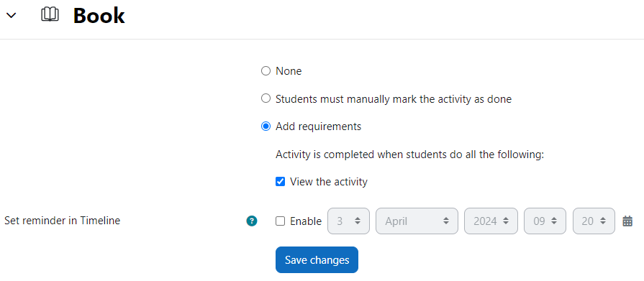
Task: Open the year dropdown showing 2024
Action: coord(491,221)
